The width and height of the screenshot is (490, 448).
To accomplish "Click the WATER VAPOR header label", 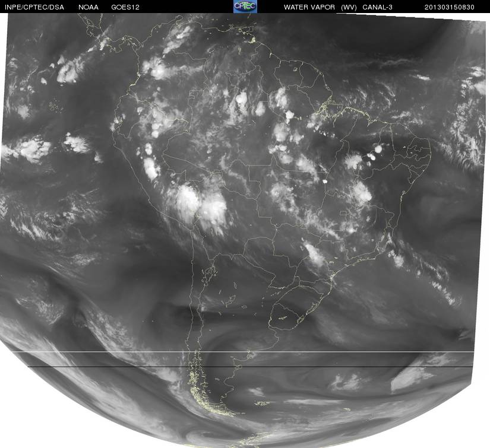I will tap(309, 7).
